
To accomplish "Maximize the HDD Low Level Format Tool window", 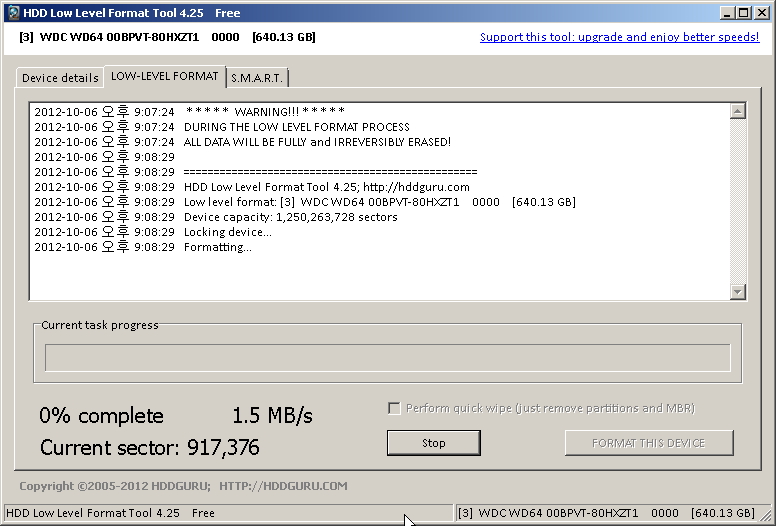I will [x=744, y=13].
